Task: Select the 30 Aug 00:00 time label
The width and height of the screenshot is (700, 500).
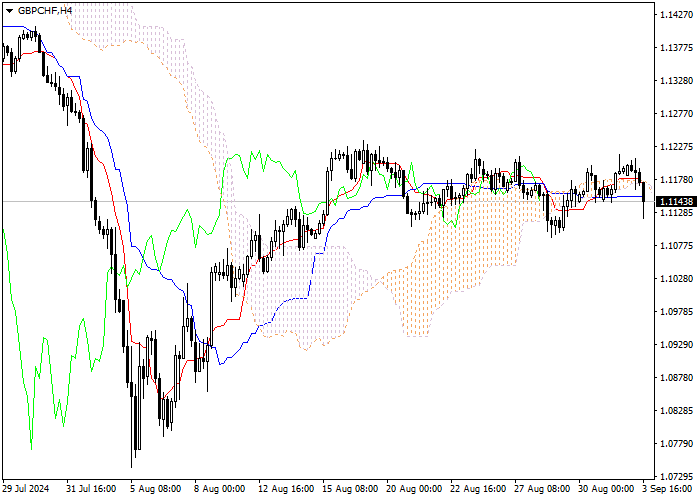Action: coord(606,489)
